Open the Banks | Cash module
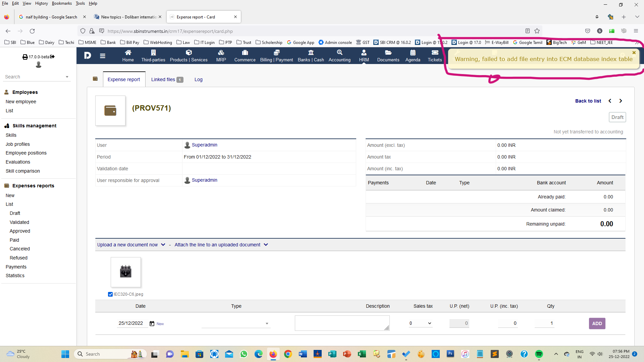 (311, 56)
